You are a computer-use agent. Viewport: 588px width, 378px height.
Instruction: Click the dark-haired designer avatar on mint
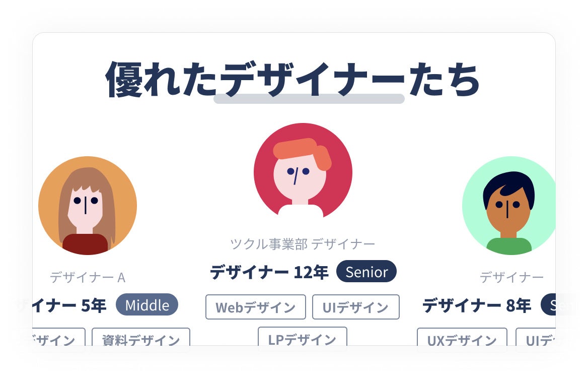coord(508,206)
